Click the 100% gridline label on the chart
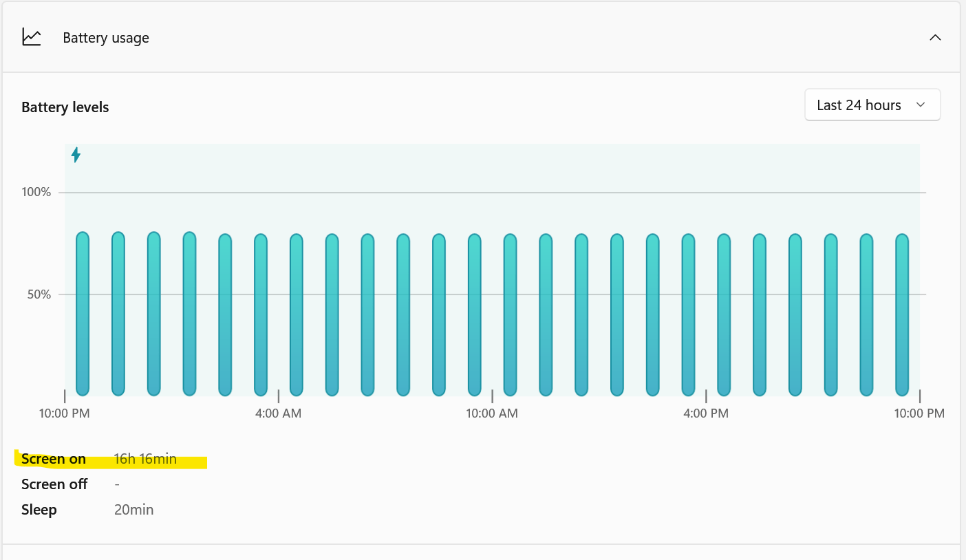Viewport: 966px width, 560px height. click(x=38, y=192)
